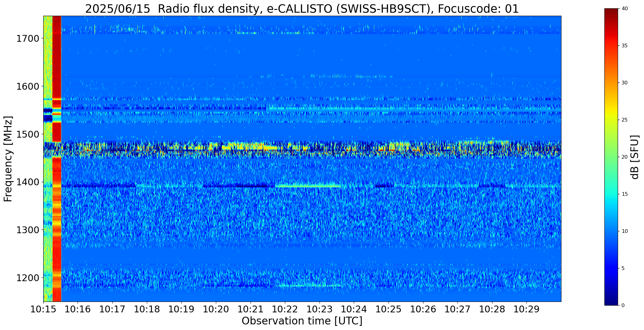Click the 1500 frequency tick label

pyautogui.click(x=28, y=134)
